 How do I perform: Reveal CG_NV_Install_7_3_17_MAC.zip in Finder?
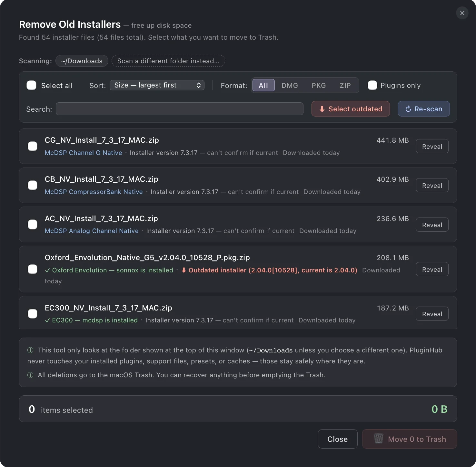(x=432, y=147)
